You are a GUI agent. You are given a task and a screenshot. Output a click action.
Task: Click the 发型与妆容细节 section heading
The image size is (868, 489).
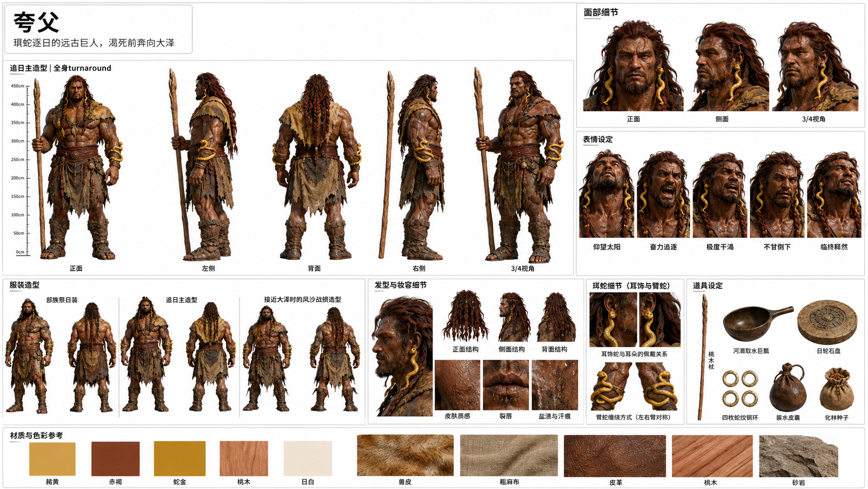[401, 285]
